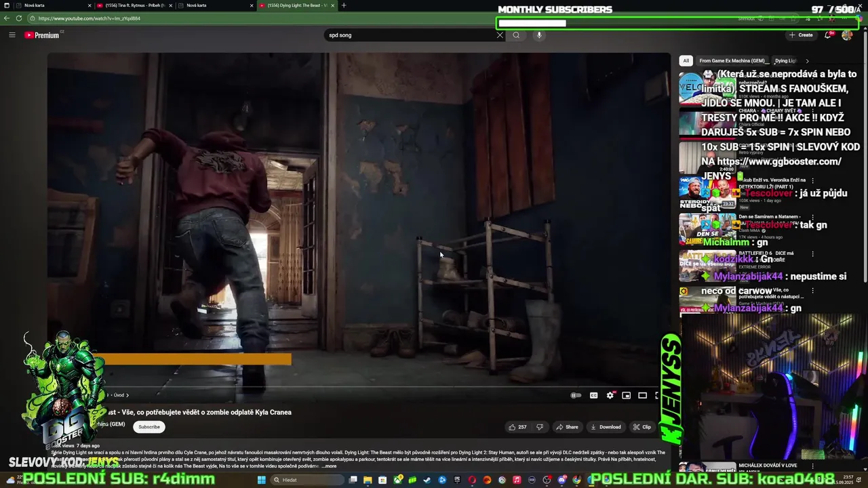The width and height of the screenshot is (868, 488).
Task: Enable miniplayer mode in video player
Action: click(x=627, y=395)
